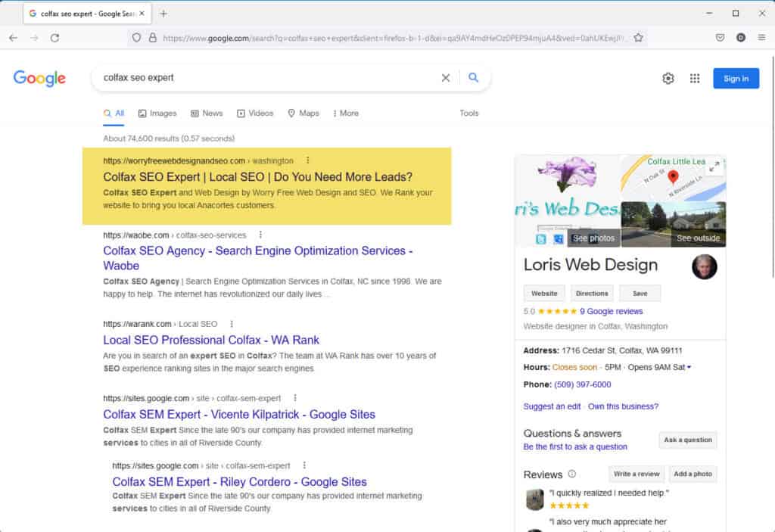This screenshot has height=532, width=775.
Task: Click the reviewer photo beside 'I quickly realized'
Action: (535, 499)
